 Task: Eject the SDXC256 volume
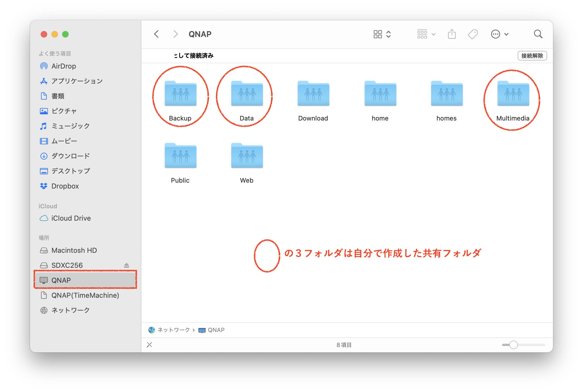pyautogui.click(x=126, y=265)
